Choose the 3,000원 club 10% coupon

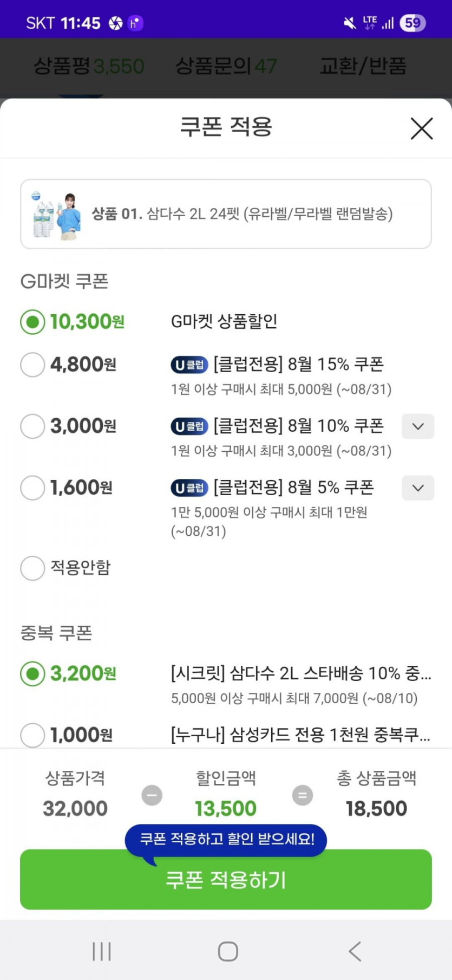tap(32, 426)
